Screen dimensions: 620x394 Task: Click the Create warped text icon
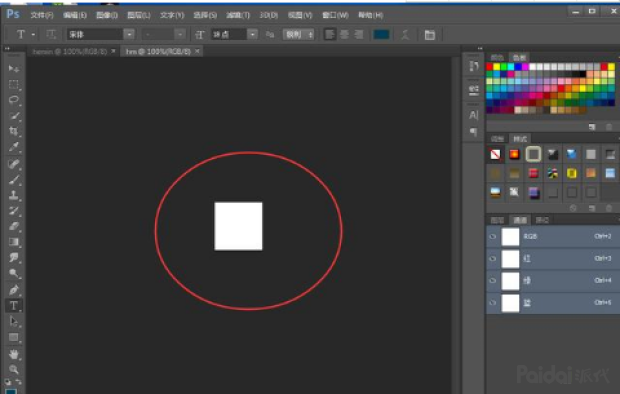coord(405,35)
